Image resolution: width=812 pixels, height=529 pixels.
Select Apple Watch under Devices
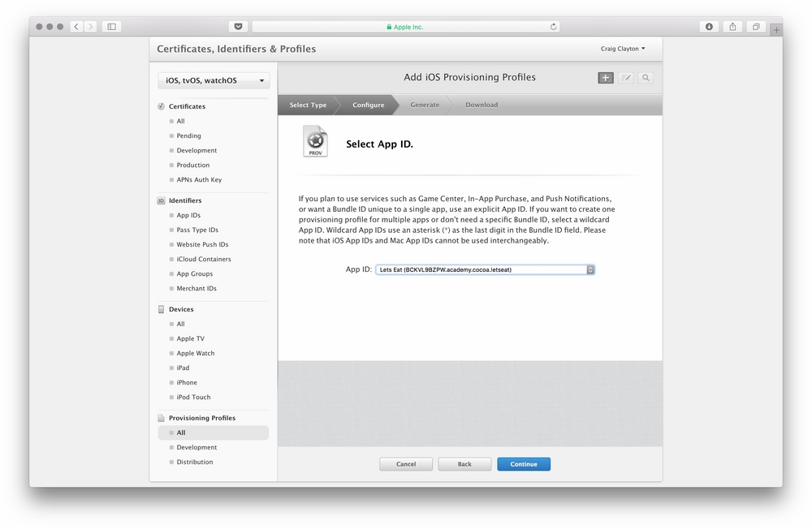pyautogui.click(x=195, y=353)
